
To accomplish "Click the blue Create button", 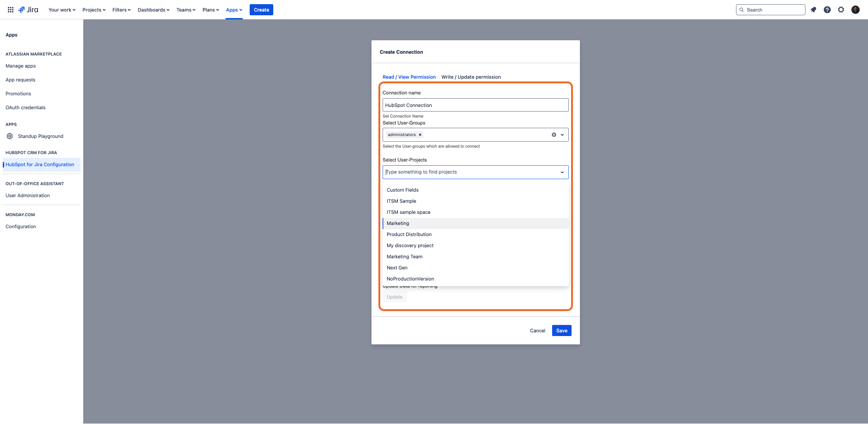I will pyautogui.click(x=261, y=10).
